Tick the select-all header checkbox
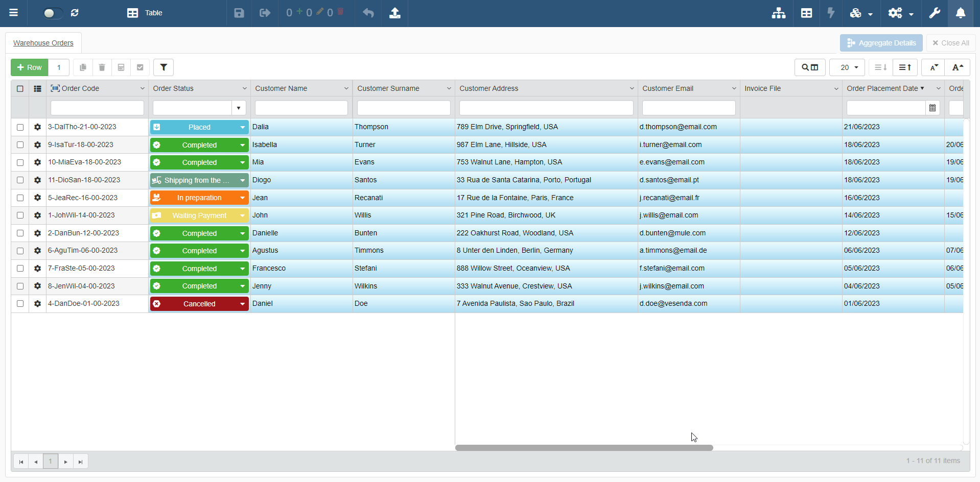Screen dimensions: 980x482 (20, 88)
